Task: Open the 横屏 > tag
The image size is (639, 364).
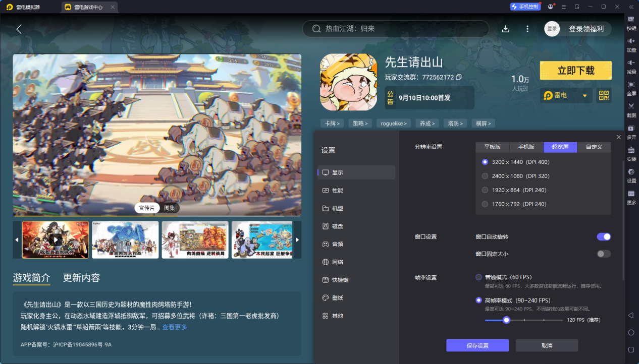Action: pos(483,123)
